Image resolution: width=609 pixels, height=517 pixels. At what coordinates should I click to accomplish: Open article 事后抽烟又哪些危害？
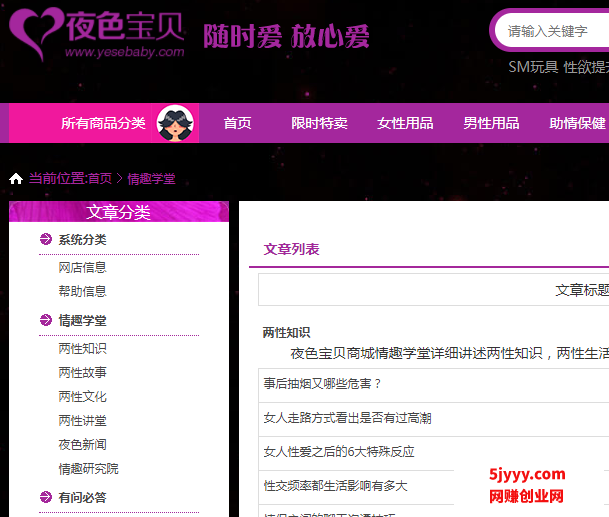point(322,383)
